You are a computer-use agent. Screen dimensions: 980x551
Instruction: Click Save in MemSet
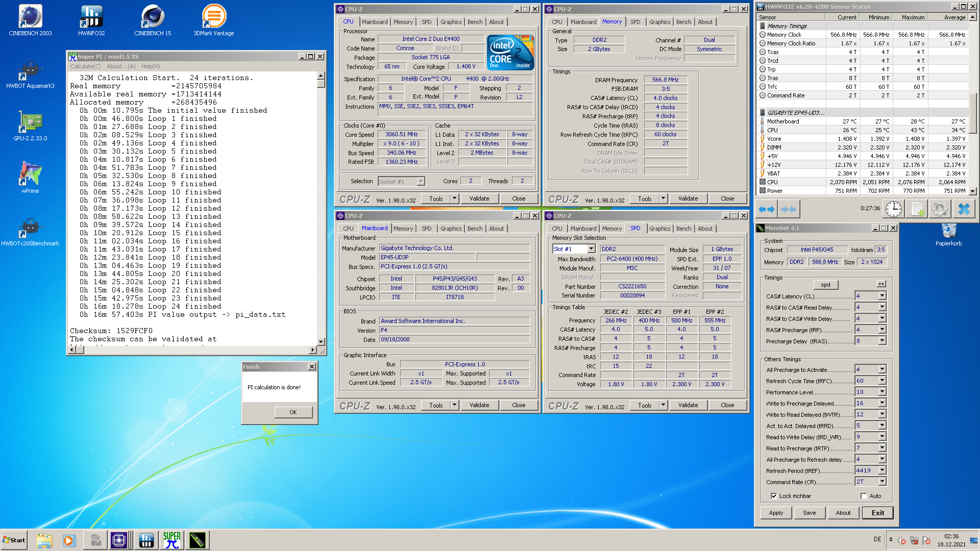(x=809, y=513)
